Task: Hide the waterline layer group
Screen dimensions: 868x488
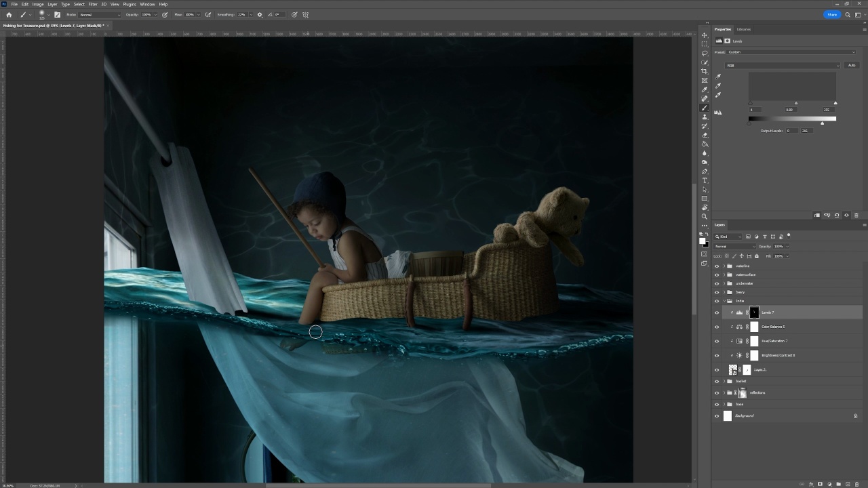Action: tap(717, 266)
